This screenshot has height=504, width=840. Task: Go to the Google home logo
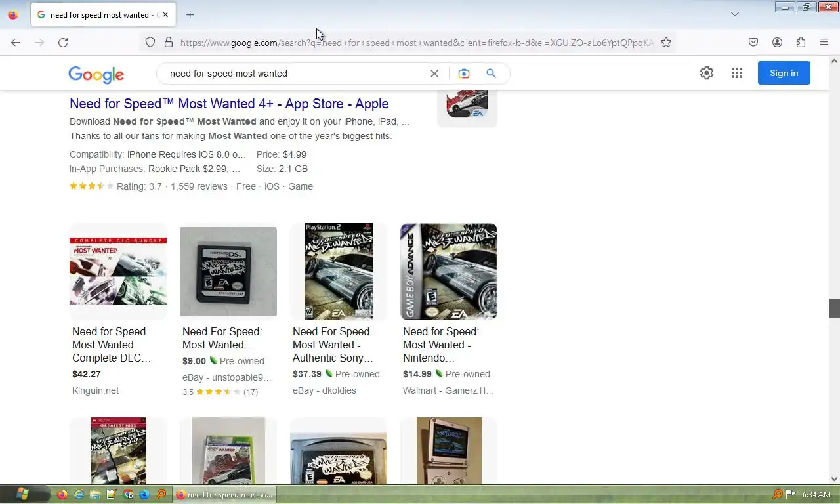tap(96, 74)
